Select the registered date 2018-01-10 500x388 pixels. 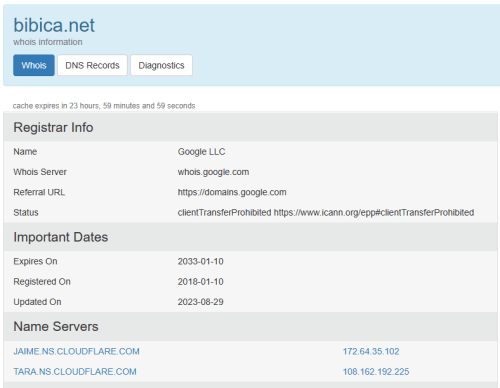click(200, 282)
